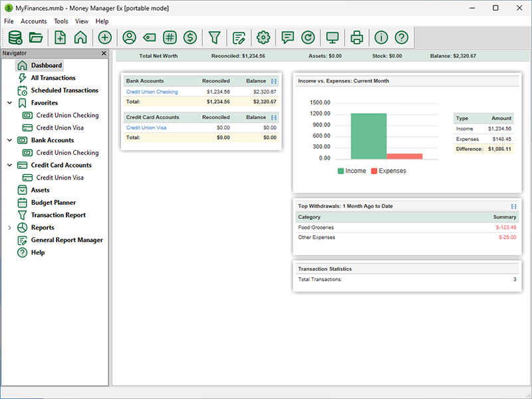The image size is (532, 399).
Task: Open the Tools menu
Action: (x=61, y=21)
